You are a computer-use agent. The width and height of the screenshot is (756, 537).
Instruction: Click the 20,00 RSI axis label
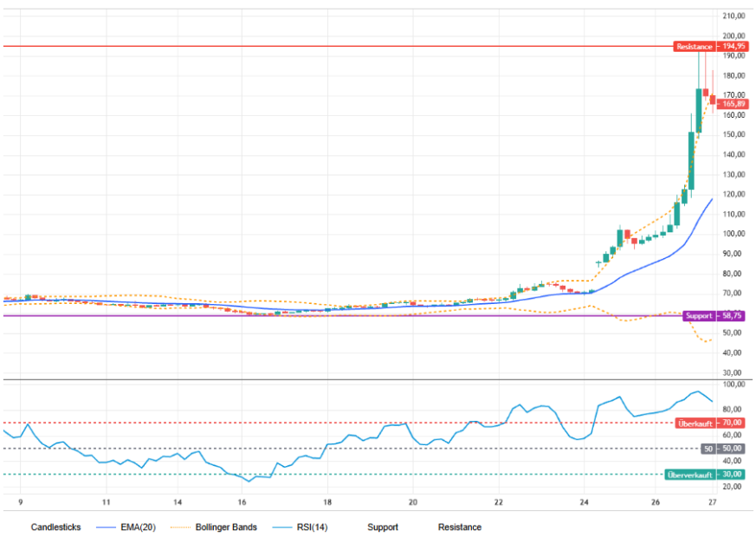pyautogui.click(x=732, y=487)
